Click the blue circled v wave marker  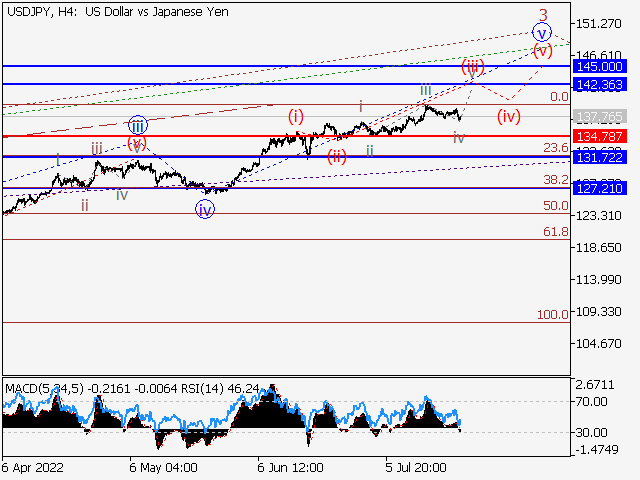coord(542,33)
